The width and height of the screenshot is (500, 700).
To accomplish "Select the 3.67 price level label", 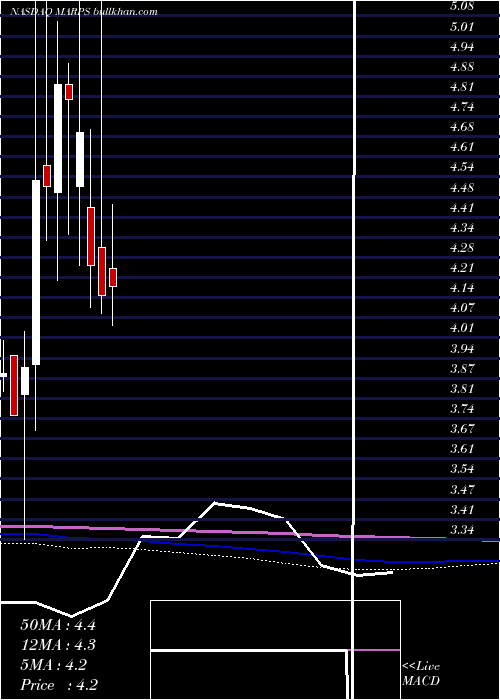I will pos(462,429).
